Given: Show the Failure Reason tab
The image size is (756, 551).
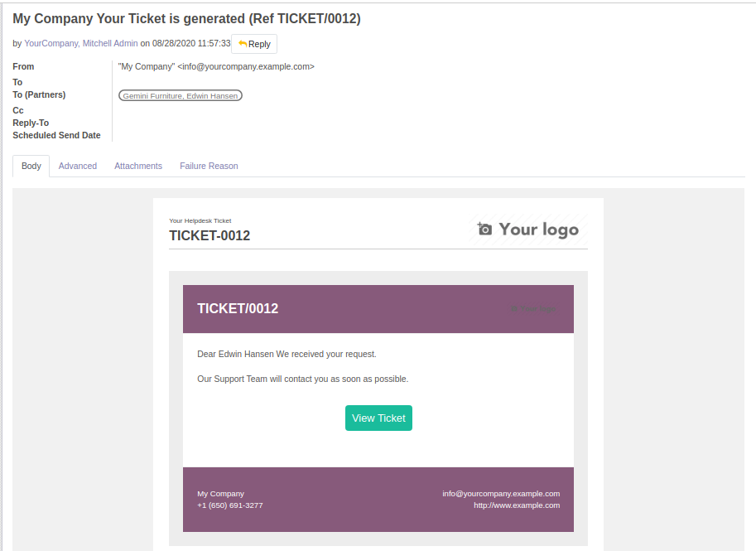Looking at the screenshot, I should 209,166.
